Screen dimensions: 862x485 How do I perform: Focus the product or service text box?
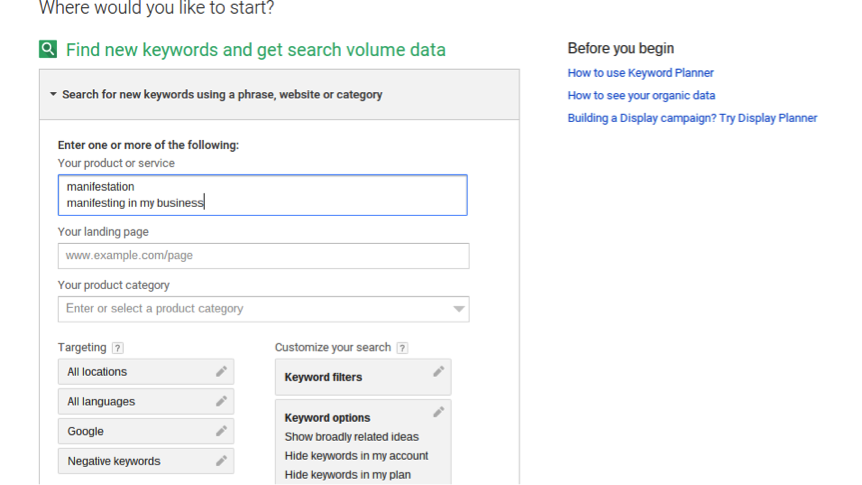[x=262, y=195]
